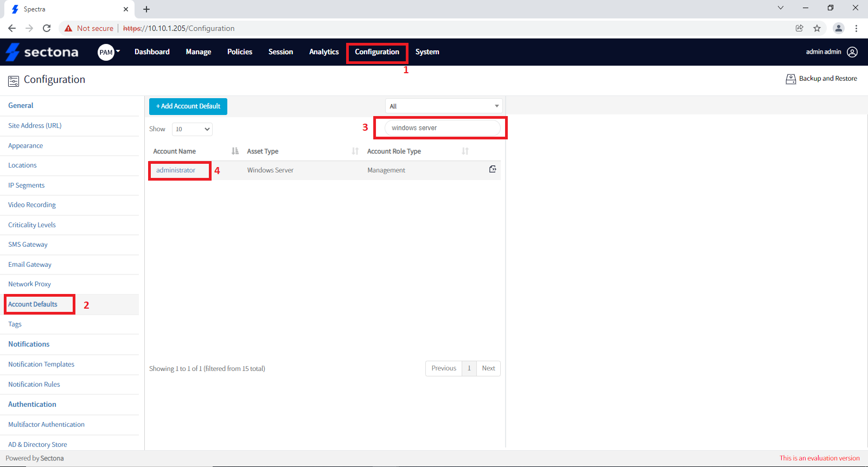Open the admin user profile icon
This screenshot has width=868, height=467.
click(852, 52)
